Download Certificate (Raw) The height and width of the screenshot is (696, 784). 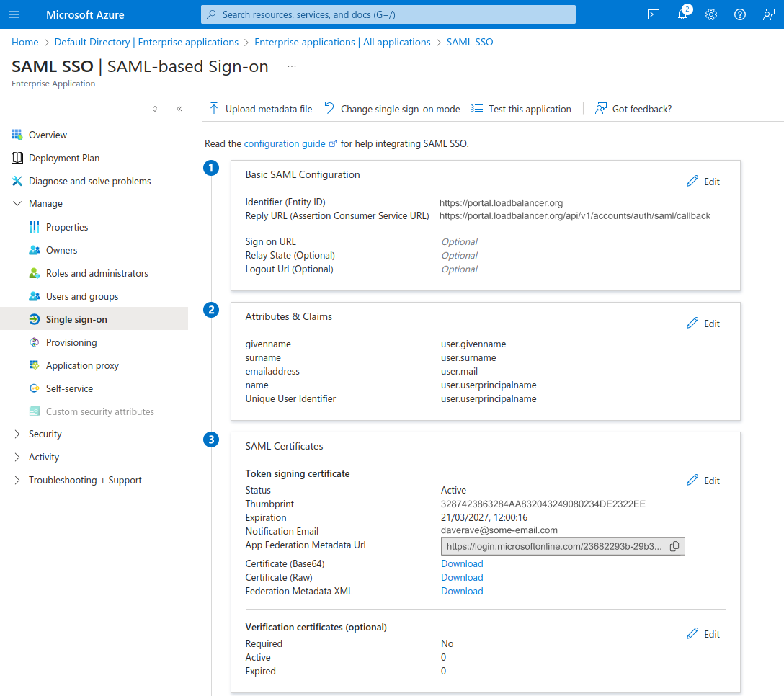point(462,577)
